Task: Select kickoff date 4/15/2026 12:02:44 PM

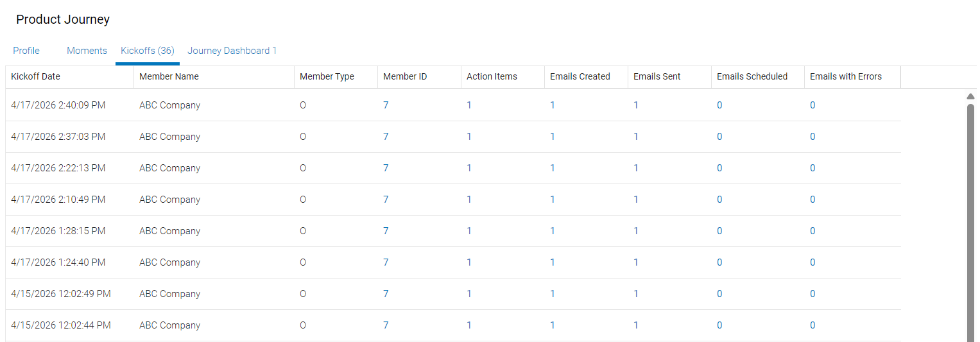Action: [61, 325]
